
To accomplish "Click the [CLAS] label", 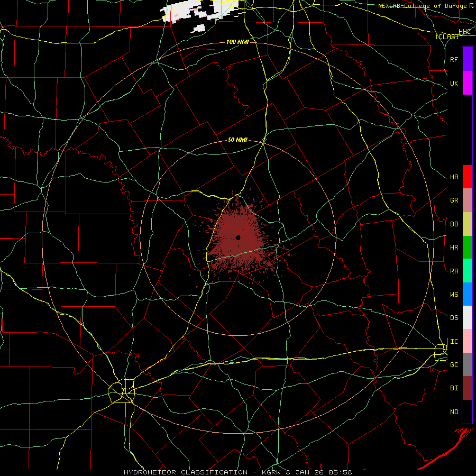I will 447,37.
